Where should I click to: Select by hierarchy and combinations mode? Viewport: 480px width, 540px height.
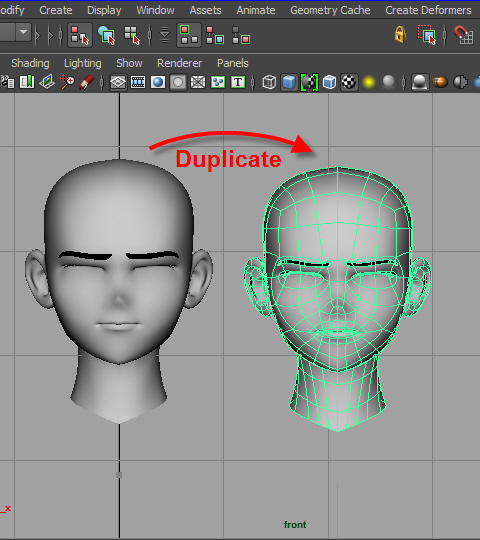pyautogui.click(x=80, y=35)
